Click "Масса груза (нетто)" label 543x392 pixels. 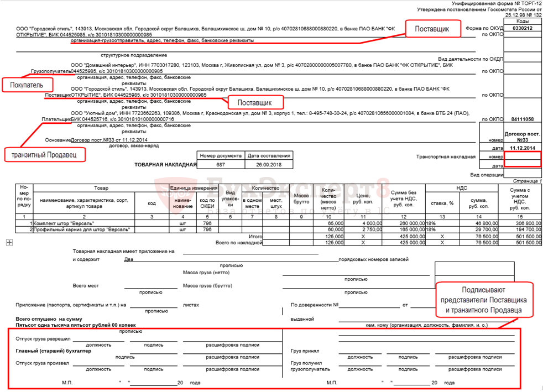tap(206, 273)
